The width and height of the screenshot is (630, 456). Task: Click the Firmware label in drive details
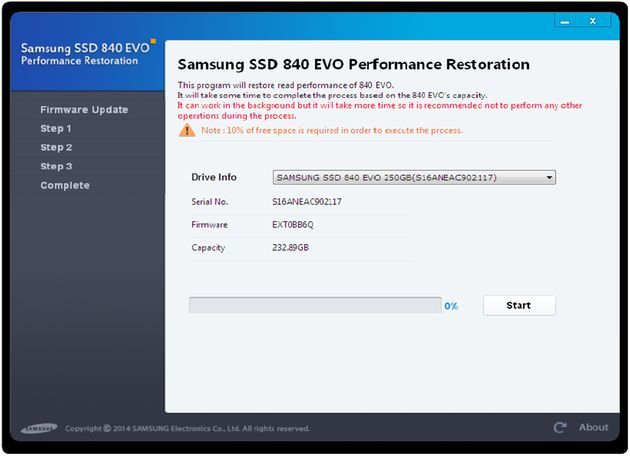click(209, 225)
